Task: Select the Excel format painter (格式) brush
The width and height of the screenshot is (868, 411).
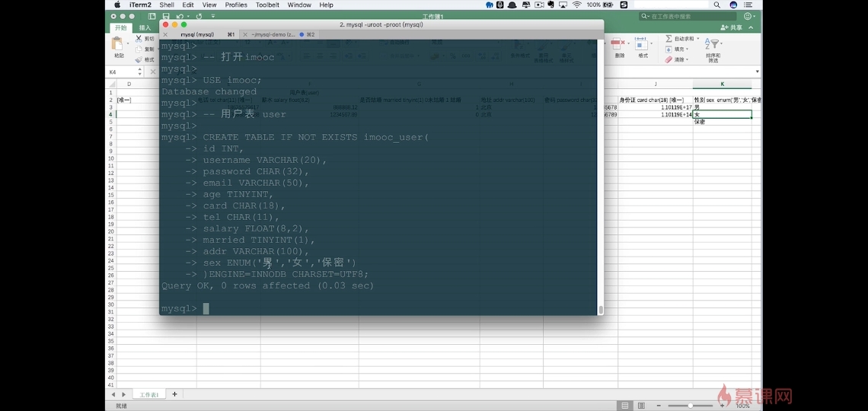Action: [139, 59]
